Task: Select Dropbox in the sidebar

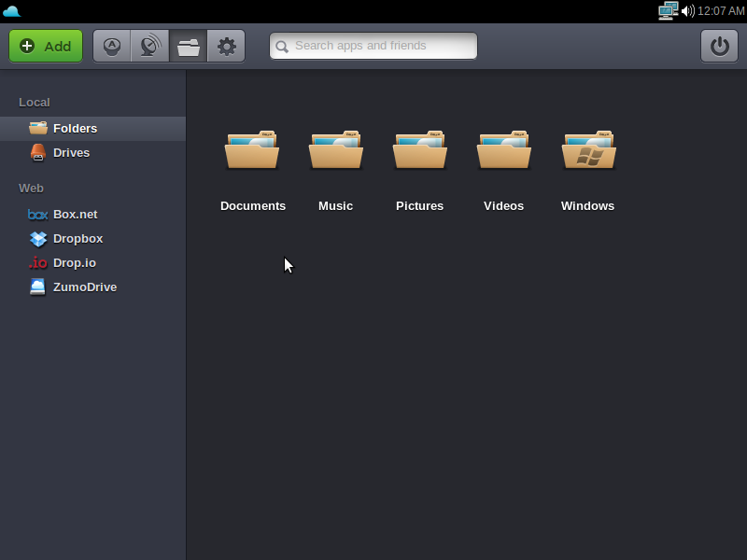Action: tap(78, 239)
